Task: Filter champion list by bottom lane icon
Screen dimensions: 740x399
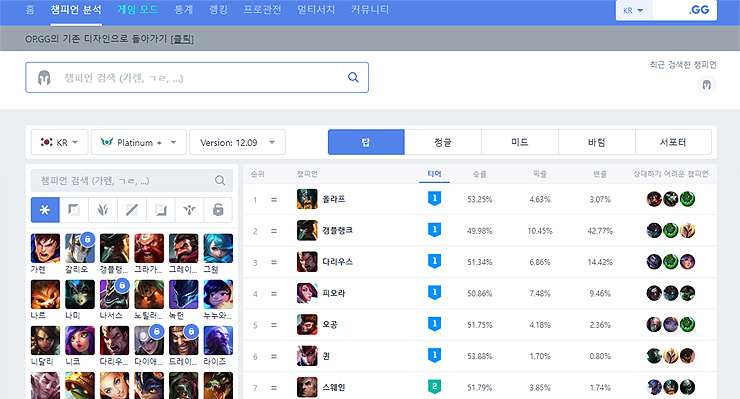Action: pyautogui.click(x=160, y=210)
